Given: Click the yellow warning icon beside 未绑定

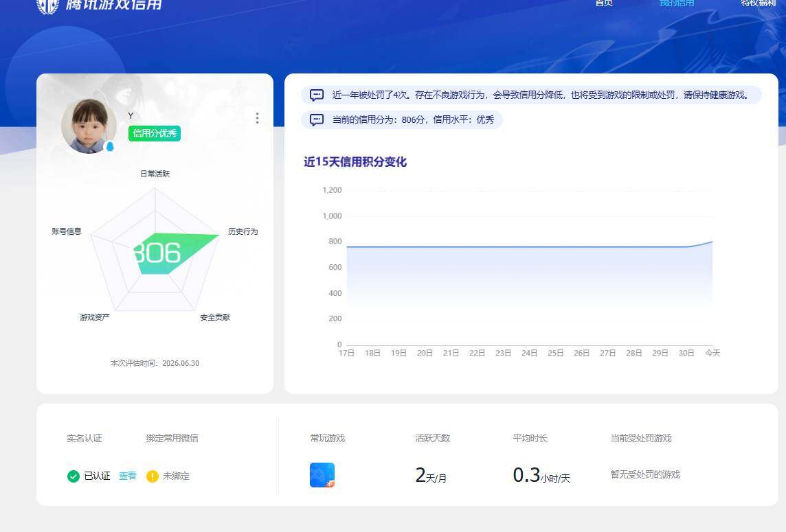Looking at the screenshot, I should coord(153,476).
